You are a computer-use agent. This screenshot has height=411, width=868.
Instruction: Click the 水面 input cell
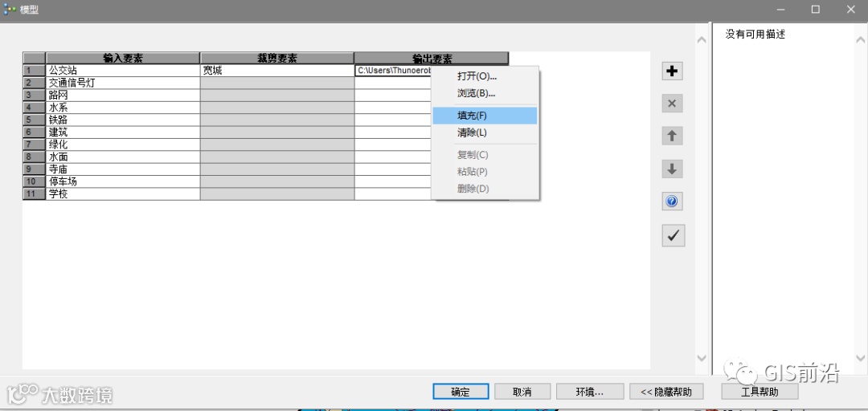click(123, 157)
